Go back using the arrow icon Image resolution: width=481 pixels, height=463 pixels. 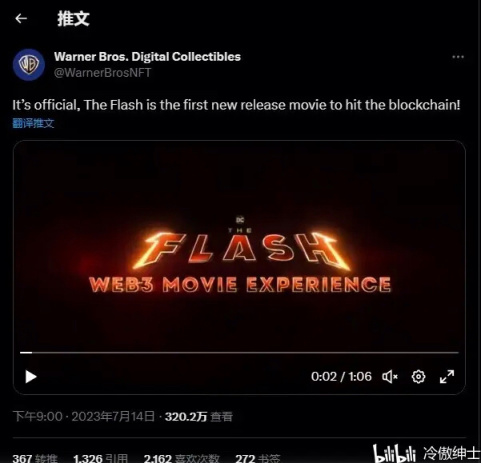click(21, 18)
